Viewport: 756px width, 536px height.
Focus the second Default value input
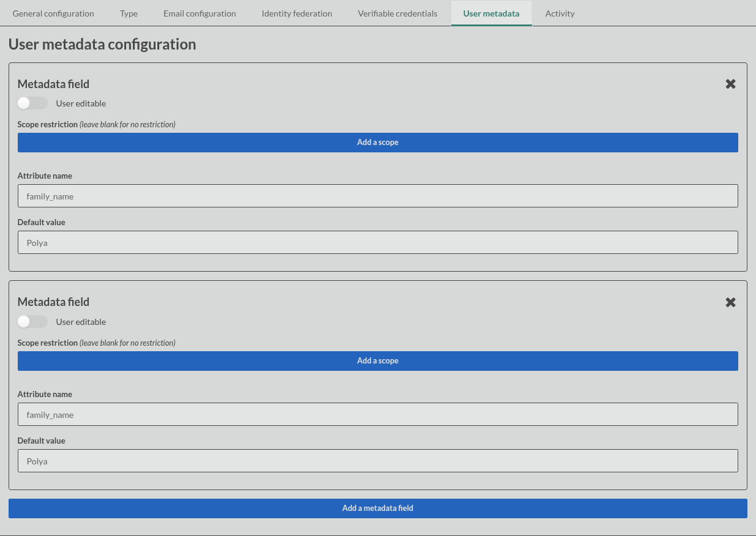(x=378, y=461)
